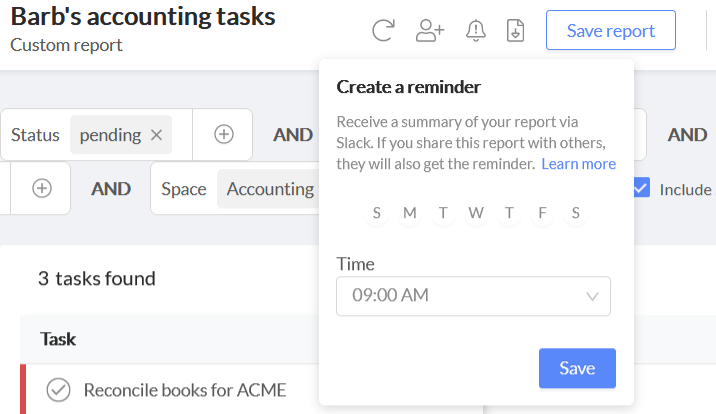This screenshot has width=716, height=414.
Task: Open the Time dropdown
Action: click(x=473, y=296)
